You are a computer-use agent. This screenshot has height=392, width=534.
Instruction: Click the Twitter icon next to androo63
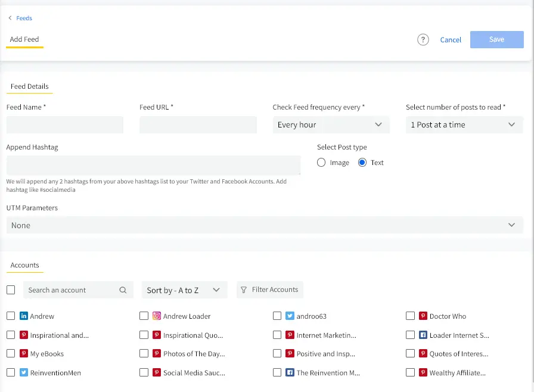pos(290,316)
